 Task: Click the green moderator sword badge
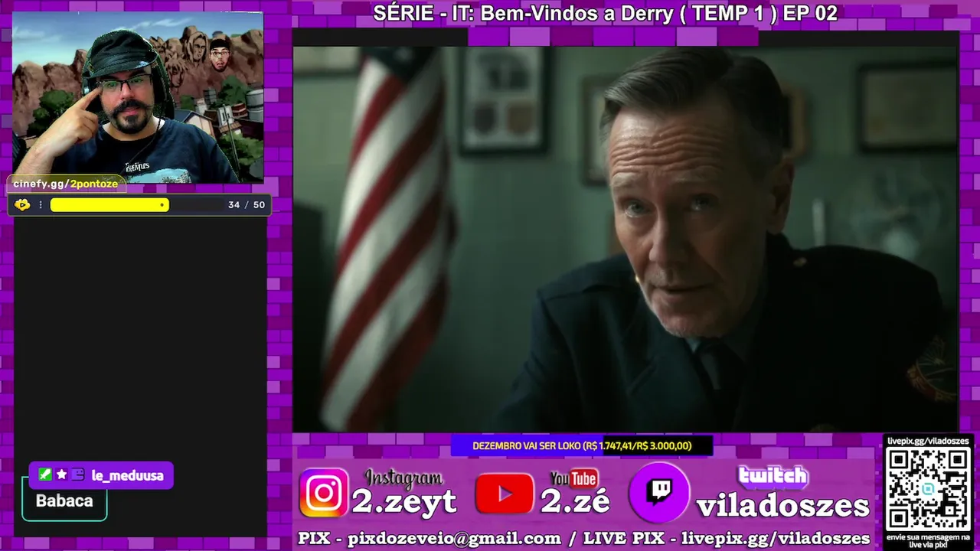[x=45, y=474]
